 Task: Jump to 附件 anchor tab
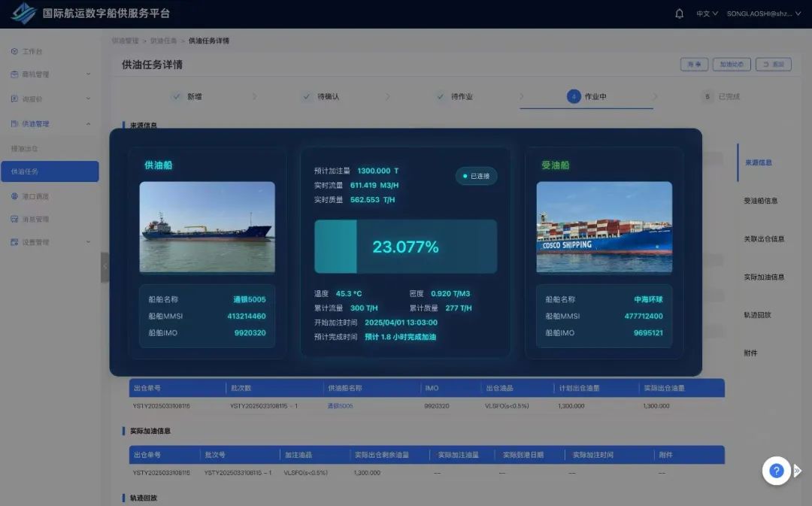(x=750, y=353)
